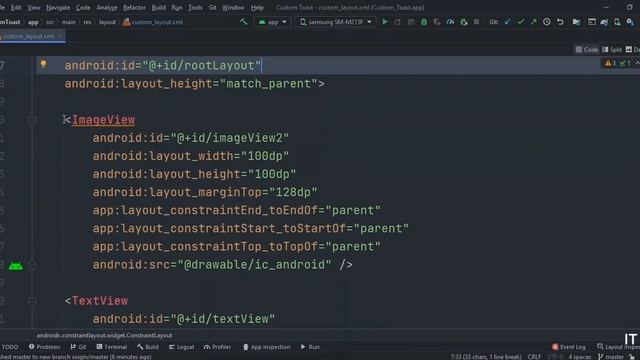Click the src breadcrumb in navigation bar
This screenshot has width=640, height=360.
tap(50, 22)
